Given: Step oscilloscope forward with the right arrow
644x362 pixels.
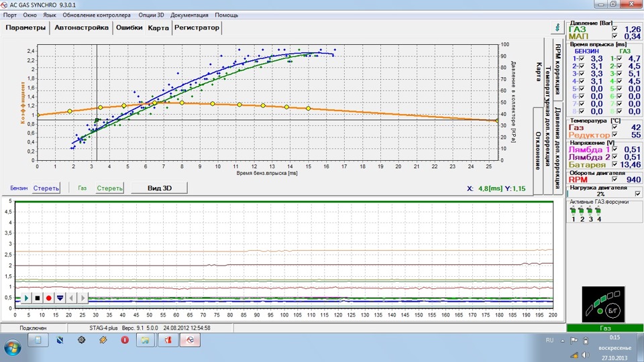Looking at the screenshot, I should click(83, 298).
